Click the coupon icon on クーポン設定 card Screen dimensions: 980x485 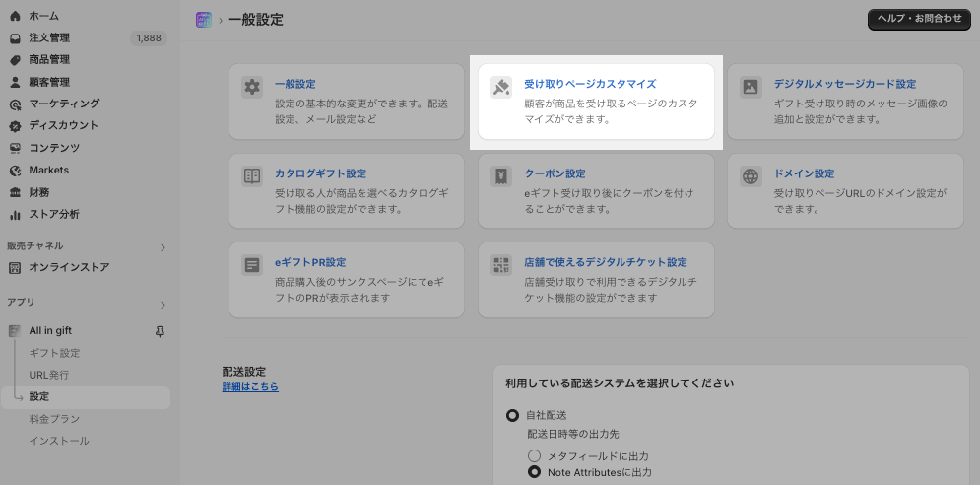click(501, 176)
